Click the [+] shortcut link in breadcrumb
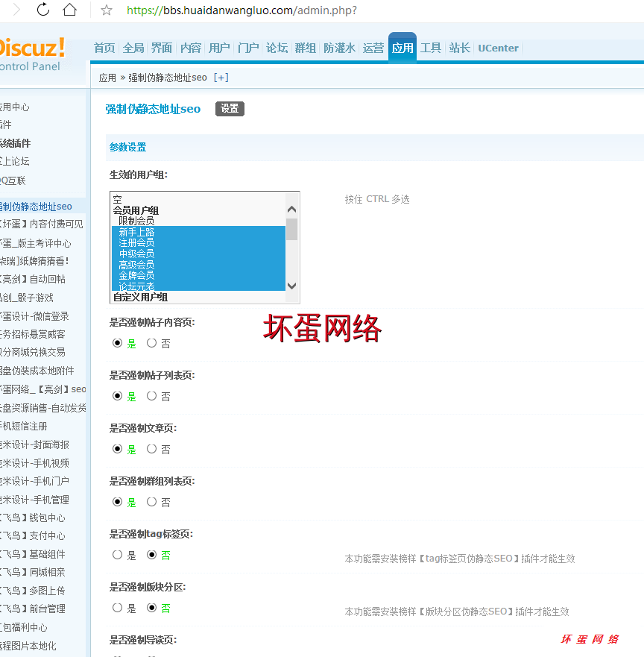 pos(221,78)
